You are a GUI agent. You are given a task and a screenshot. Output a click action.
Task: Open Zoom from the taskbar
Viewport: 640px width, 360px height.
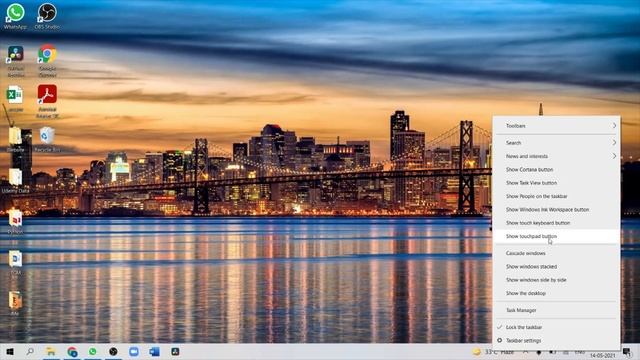pos(133,351)
